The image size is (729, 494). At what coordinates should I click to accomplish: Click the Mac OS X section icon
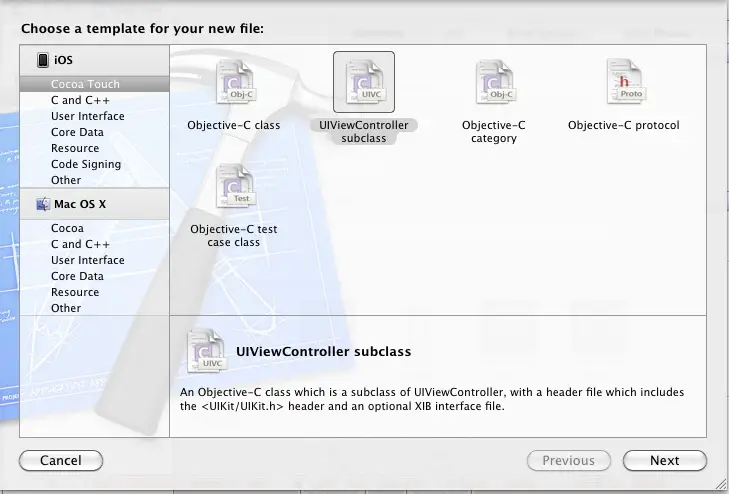(43, 204)
